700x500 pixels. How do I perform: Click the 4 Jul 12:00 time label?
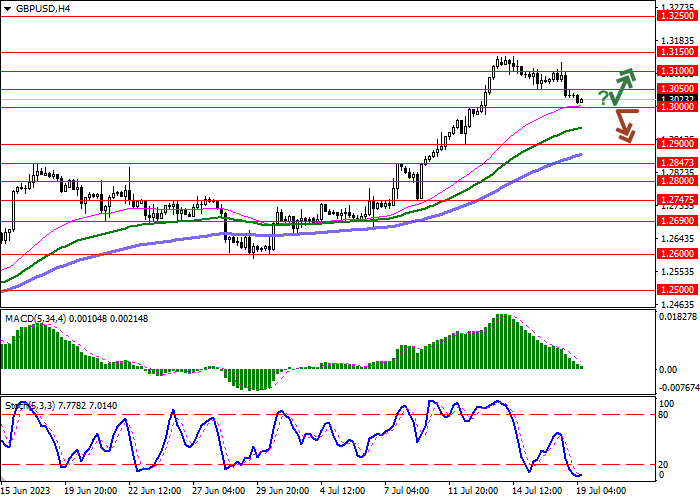tap(344, 491)
